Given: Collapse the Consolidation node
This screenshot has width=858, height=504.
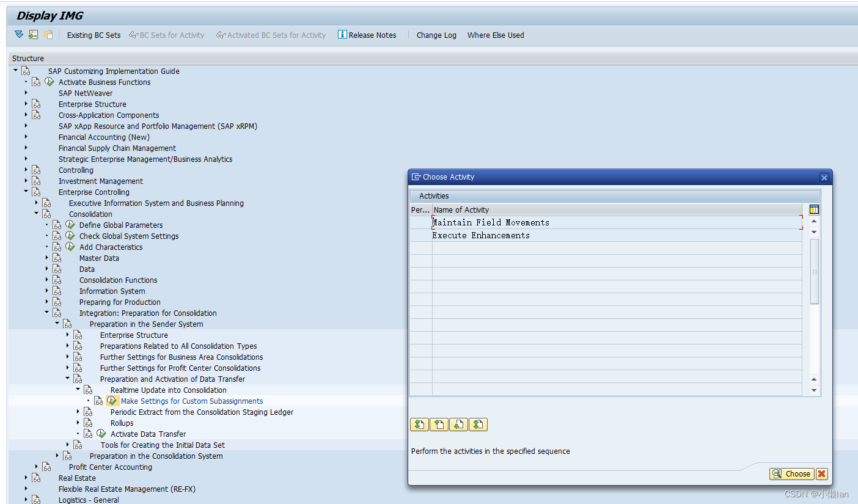Looking at the screenshot, I should point(37,214).
